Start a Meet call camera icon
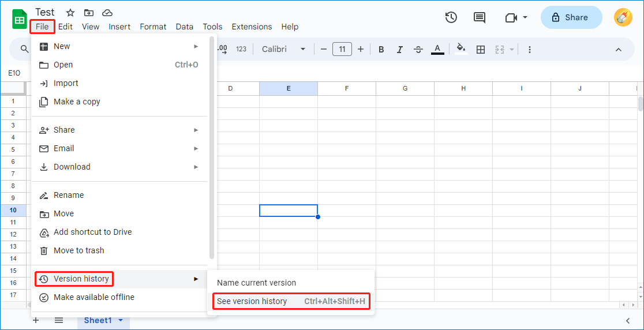644x330 pixels. (511, 18)
